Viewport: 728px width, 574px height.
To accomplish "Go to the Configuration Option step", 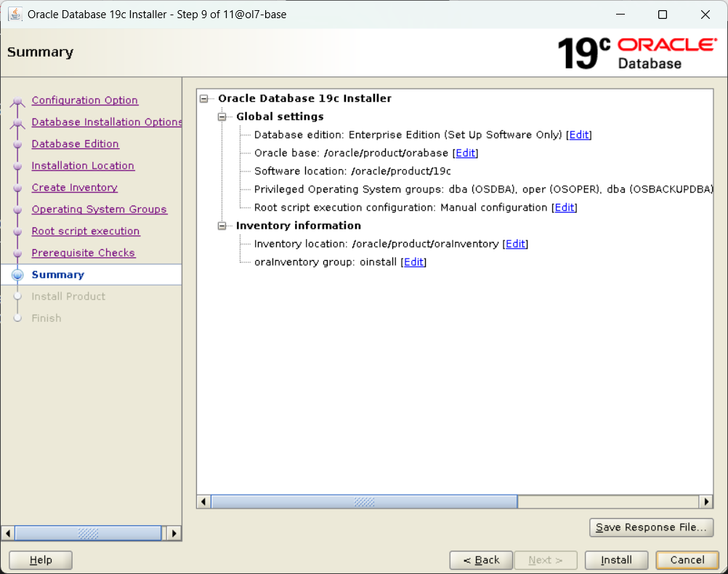I will 84,100.
